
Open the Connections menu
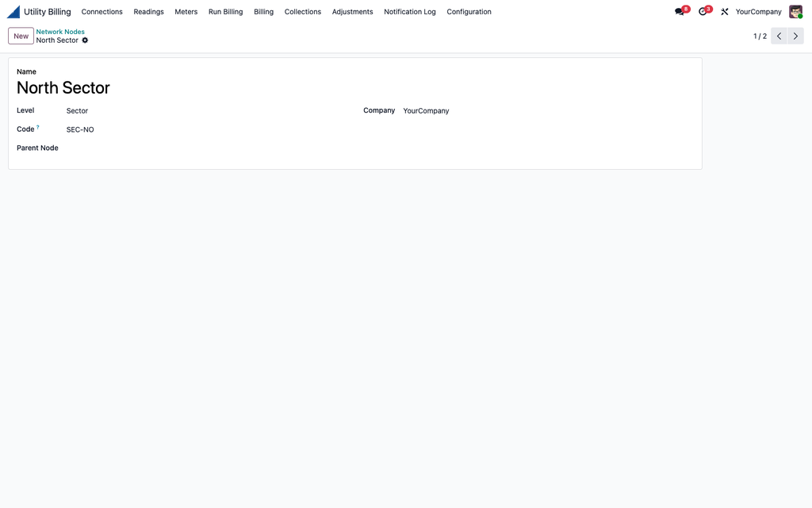pos(102,11)
